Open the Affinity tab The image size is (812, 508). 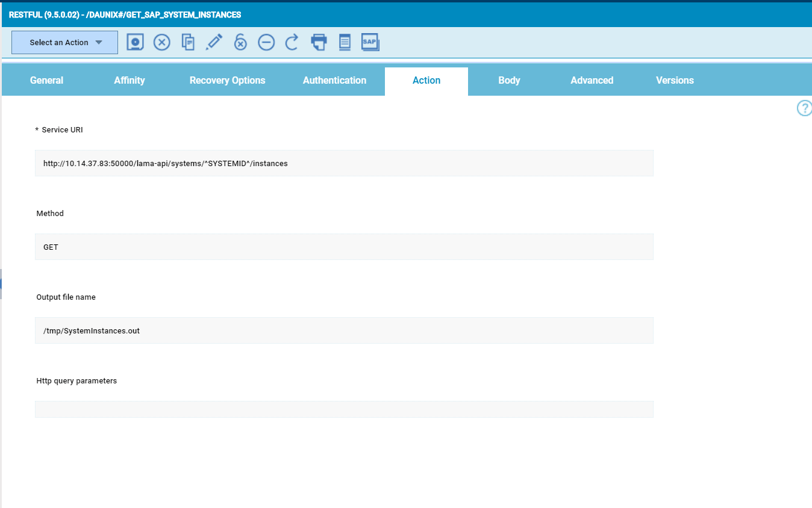click(x=130, y=81)
